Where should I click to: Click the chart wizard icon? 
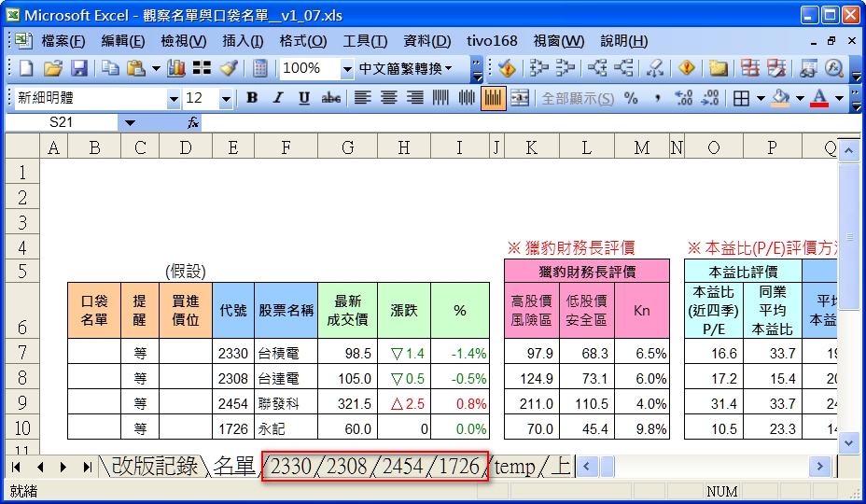176,68
